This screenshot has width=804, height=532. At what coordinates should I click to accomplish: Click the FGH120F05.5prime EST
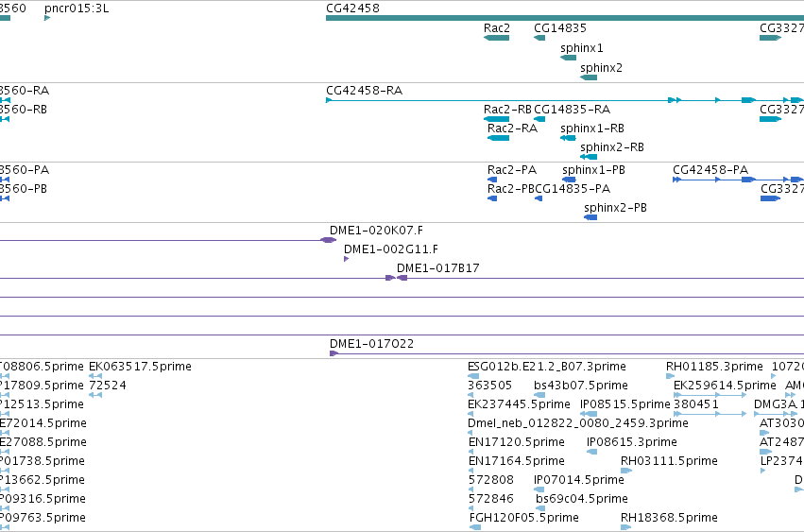475,527
